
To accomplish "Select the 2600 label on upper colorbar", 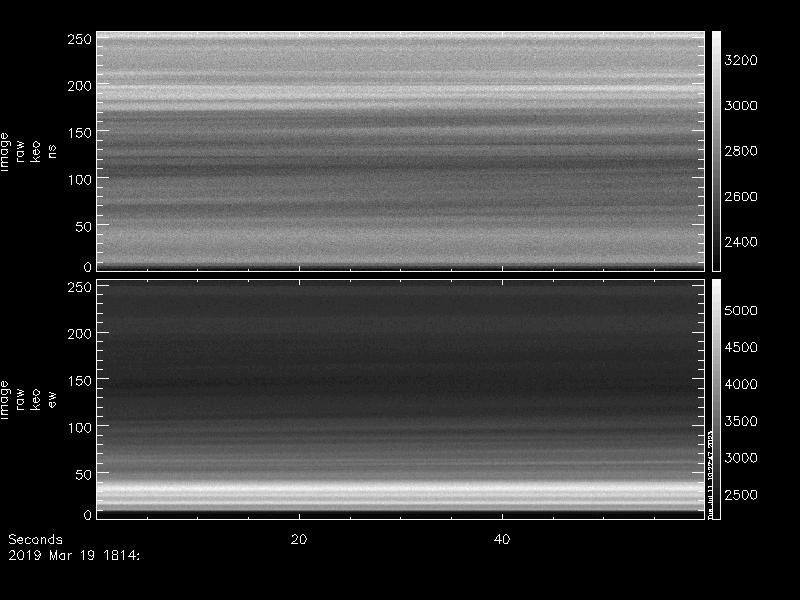I will click(741, 196).
